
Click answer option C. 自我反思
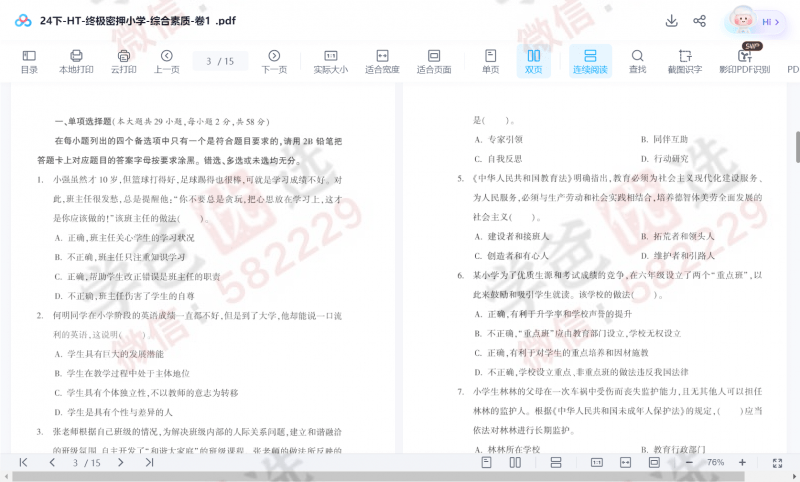click(498, 159)
